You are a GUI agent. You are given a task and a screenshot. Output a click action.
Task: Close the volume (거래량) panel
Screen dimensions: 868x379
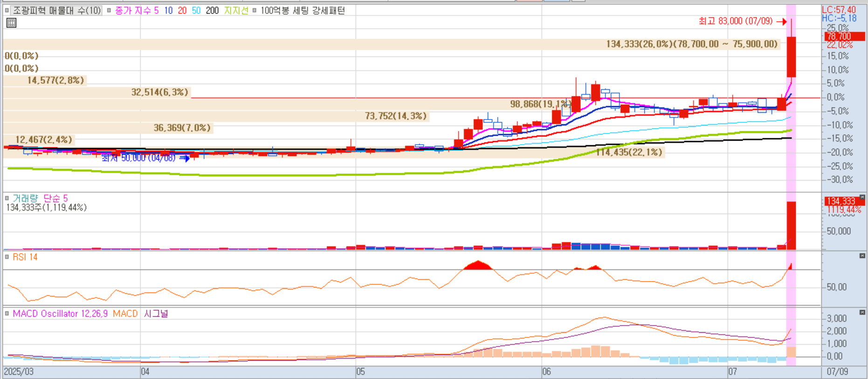[862, 197]
